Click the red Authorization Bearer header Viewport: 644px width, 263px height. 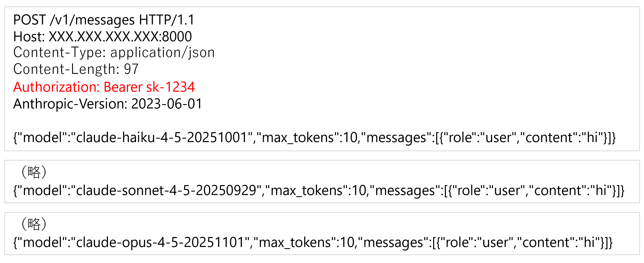(104, 87)
